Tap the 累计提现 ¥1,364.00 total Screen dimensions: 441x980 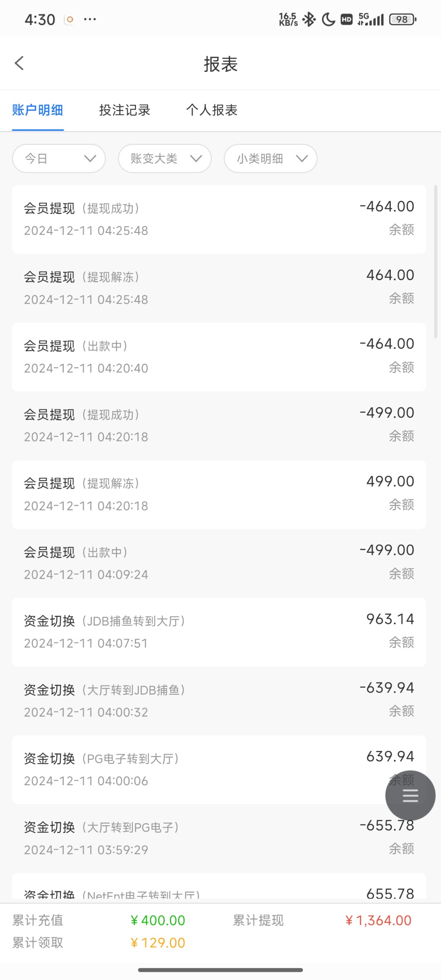pyautogui.click(x=378, y=920)
